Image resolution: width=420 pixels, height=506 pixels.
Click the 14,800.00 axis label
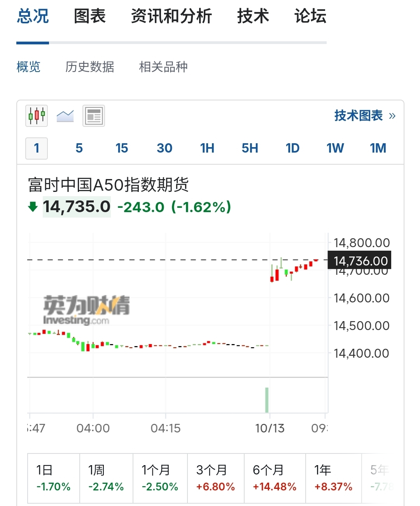(362, 243)
